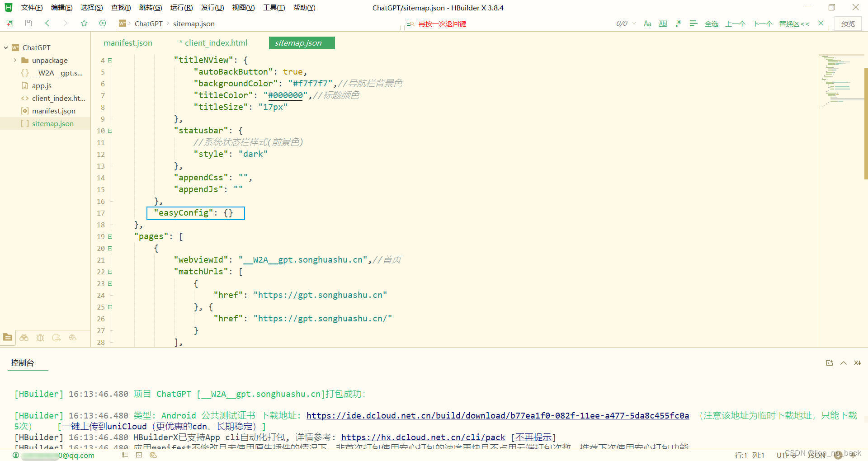
Task: Open the 0/0 match count dropdown
Action: pos(634,24)
